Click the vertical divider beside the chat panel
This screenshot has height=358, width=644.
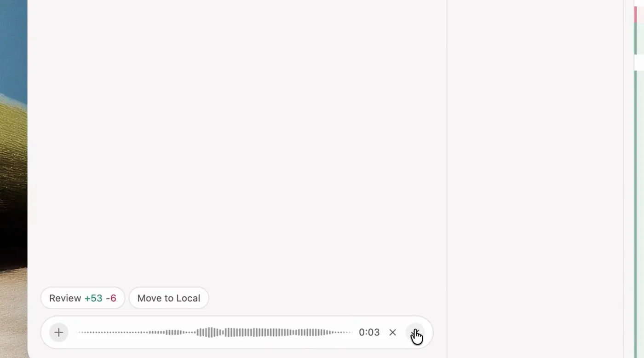(x=447, y=179)
